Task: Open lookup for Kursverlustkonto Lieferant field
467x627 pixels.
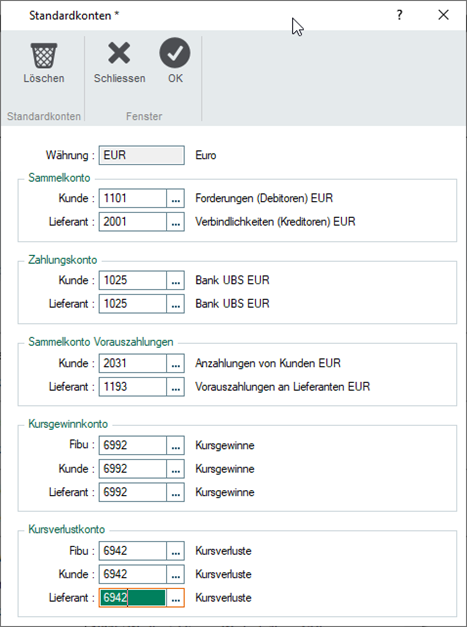Action: [x=176, y=598]
